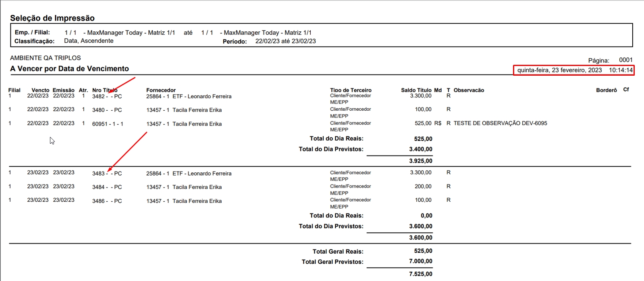644x281 pixels.
Task: Click supplier "Tacila Ferreira Erika" in row 3480
Action: click(197, 110)
